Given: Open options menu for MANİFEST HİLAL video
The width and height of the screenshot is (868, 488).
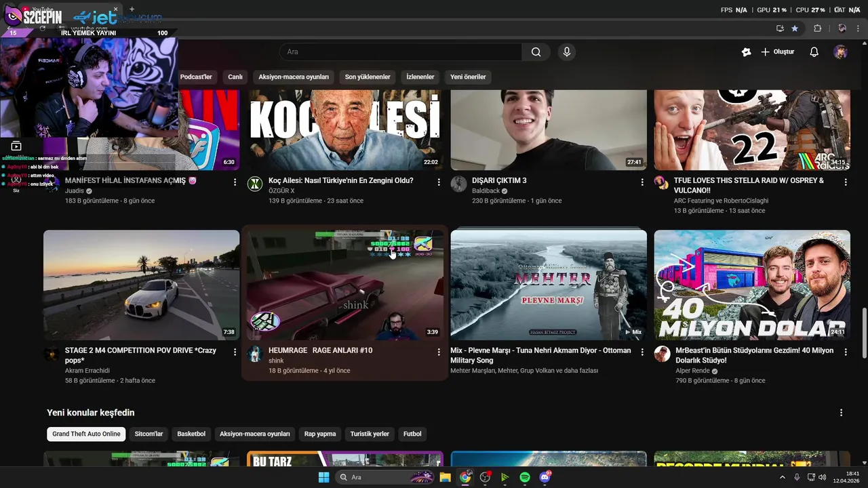Looking at the screenshot, I should 235,182.
